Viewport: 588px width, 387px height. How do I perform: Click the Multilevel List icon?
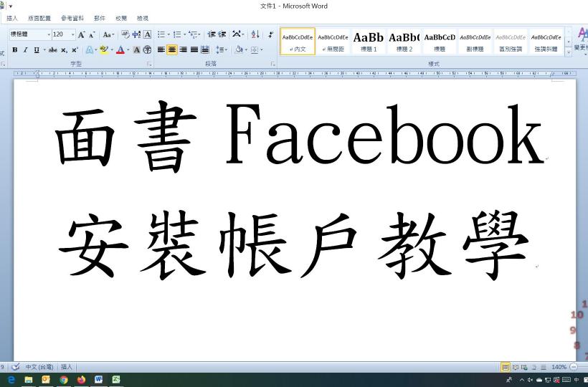(x=193, y=35)
